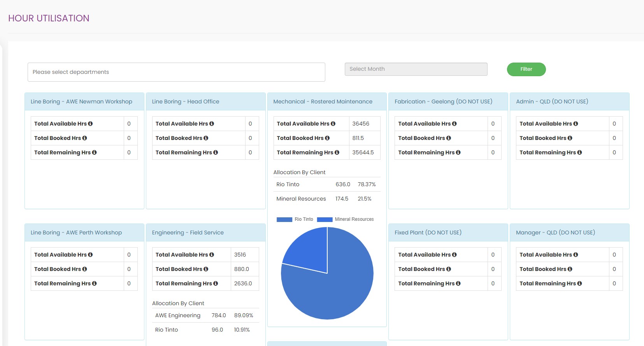This screenshot has height=346, width=644.
Task: Click Total Remaining Hrs info icon in Admin - QLD card
Action: [x=580, y=152]
